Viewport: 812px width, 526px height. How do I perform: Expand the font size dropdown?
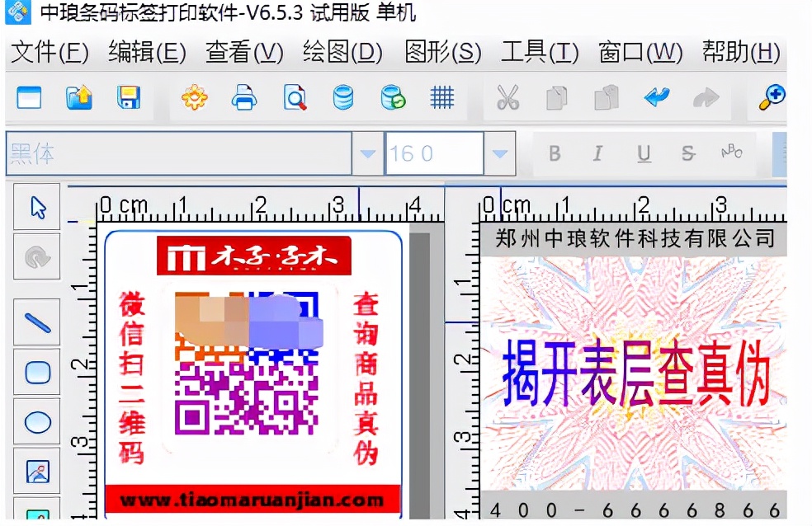499,153
